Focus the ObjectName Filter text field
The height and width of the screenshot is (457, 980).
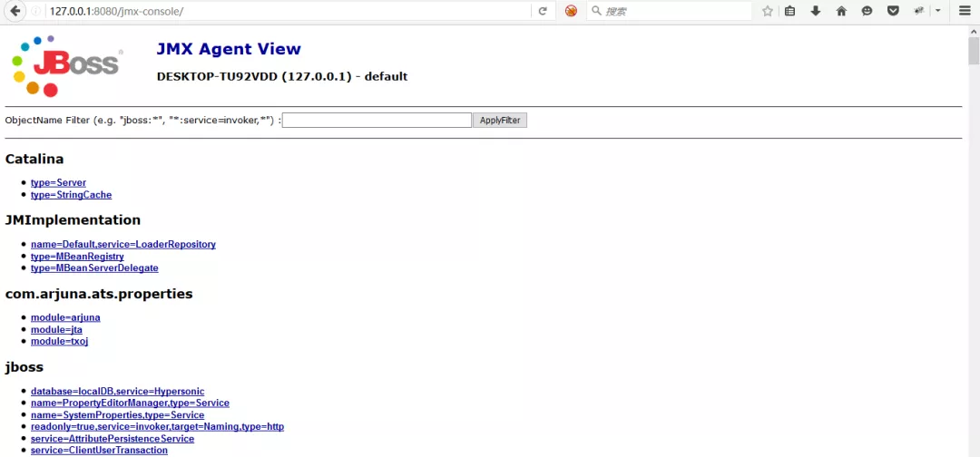tap(377, 120)
